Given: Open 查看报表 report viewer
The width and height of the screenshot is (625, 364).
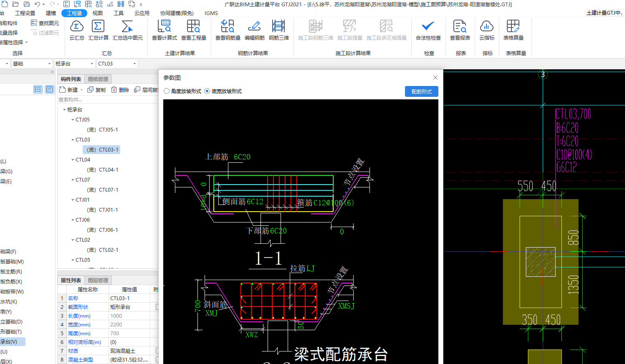Looking at the screenshot, I should coord(460,30).
